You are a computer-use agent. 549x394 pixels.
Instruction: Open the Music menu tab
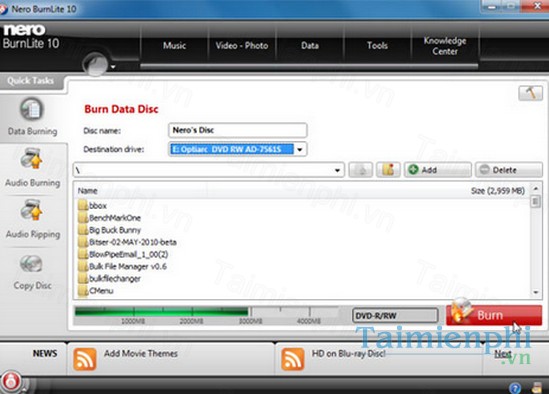pos(174,46)
